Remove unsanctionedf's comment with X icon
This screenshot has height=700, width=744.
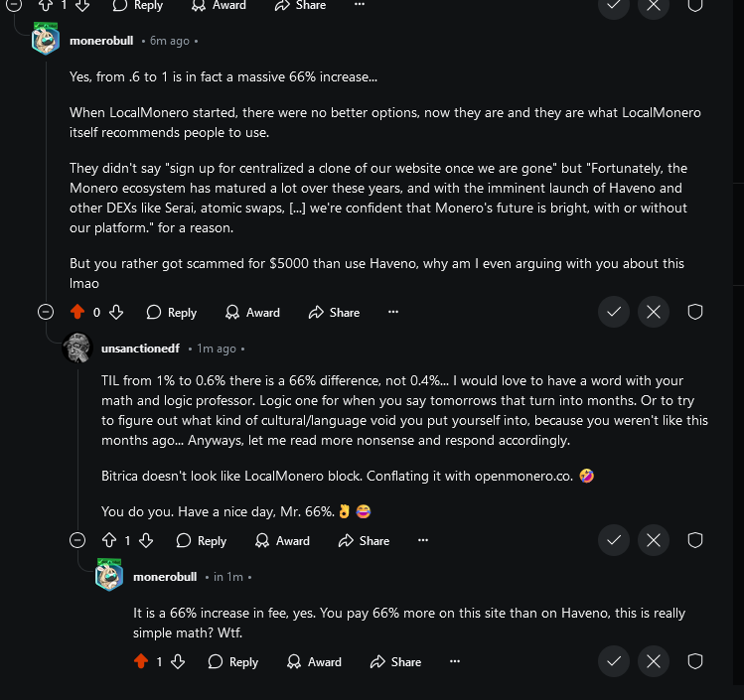(x=653, y=540)
